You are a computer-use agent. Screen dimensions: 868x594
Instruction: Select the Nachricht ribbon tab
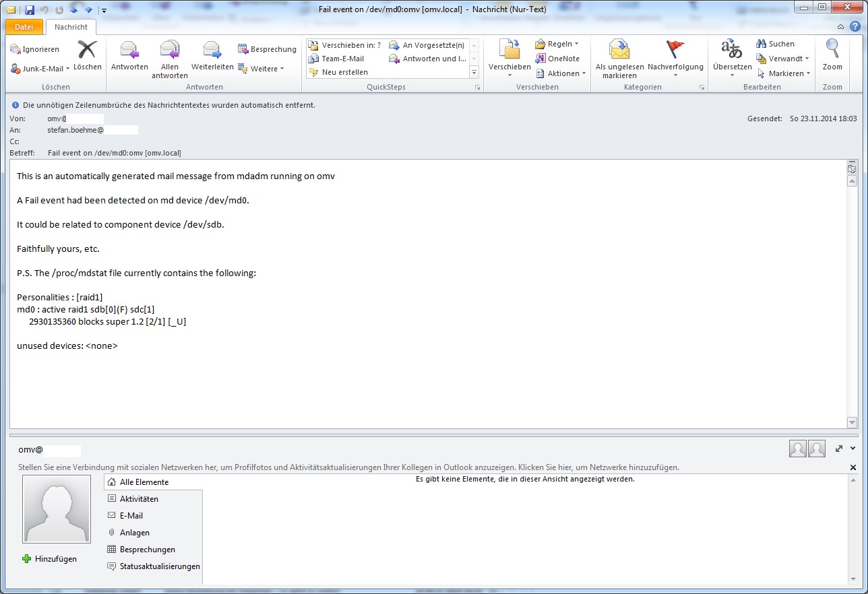(x=71, y=27)
